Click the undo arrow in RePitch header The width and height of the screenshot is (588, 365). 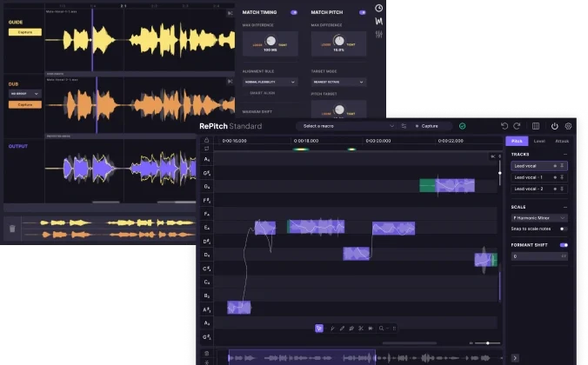pyautogui.click(x=504, y=126)
